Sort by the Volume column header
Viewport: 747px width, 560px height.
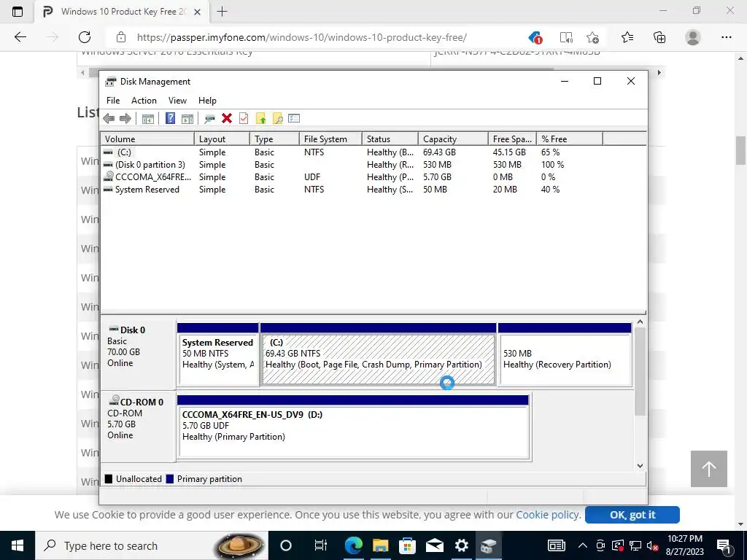(x=147, y=139)
